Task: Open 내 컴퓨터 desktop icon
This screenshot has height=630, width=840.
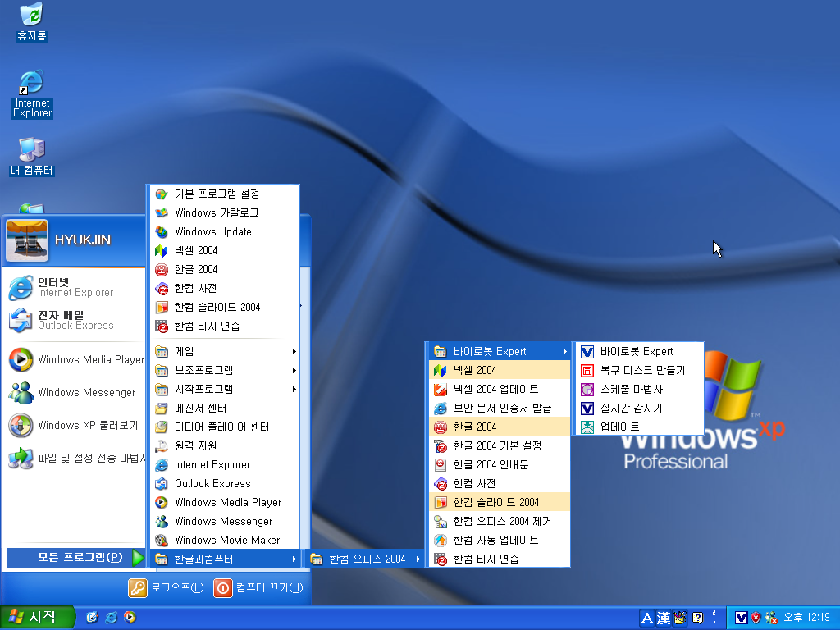Action: (32, 157)
